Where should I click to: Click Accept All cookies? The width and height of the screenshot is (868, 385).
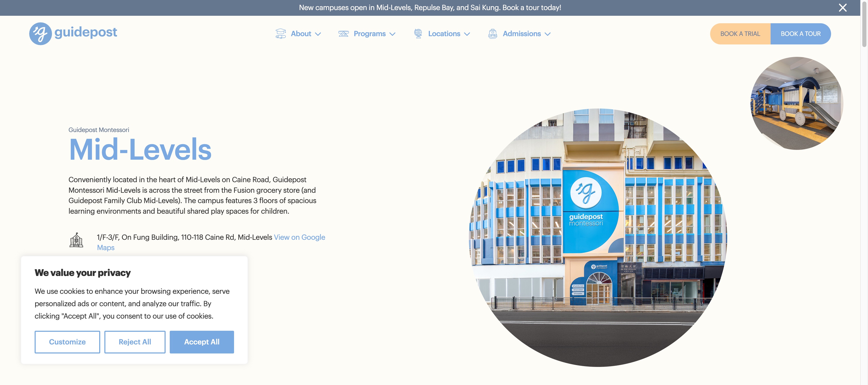click(202, 342)
